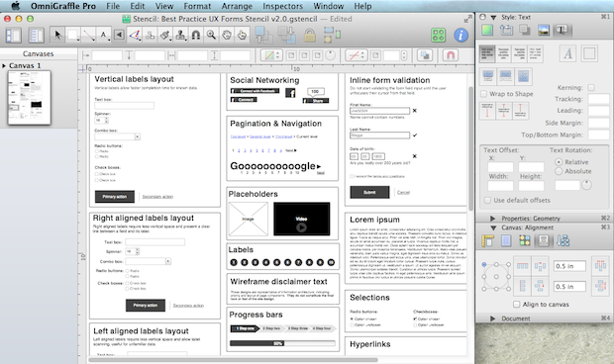614x364 pixels.
Task: Select center alignment reference point
Action: coord(496,277)
